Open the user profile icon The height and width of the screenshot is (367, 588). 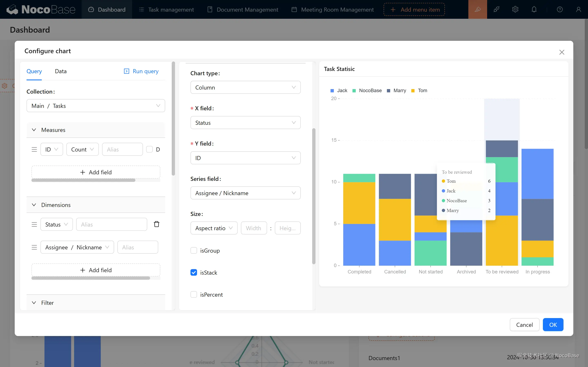point(578,9)
